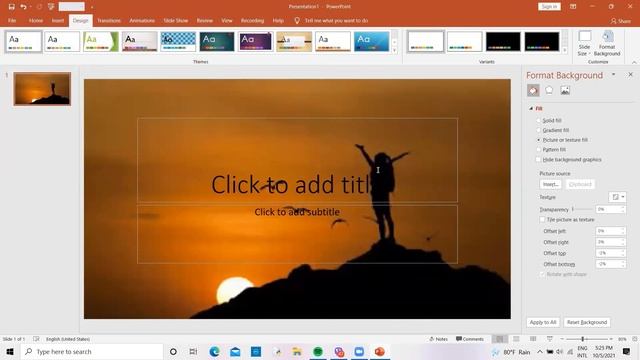Open Customize Quick Access Toolbar dropdown
This screenshot has width=640, height=360.
[92, 7]
